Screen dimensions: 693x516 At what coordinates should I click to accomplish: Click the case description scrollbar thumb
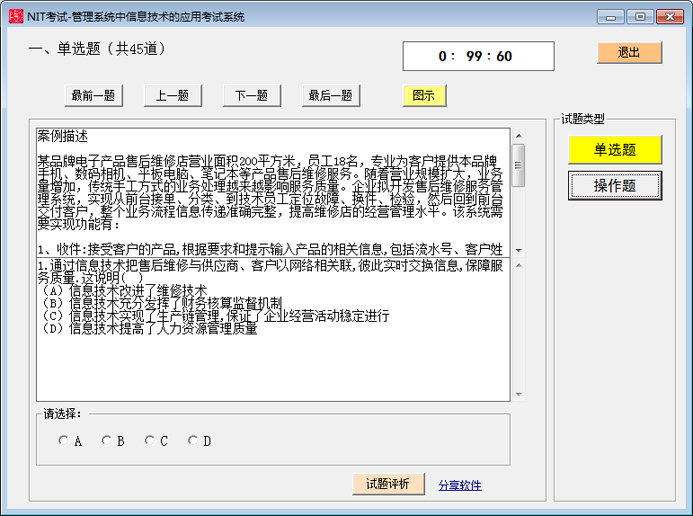(518, 165)
